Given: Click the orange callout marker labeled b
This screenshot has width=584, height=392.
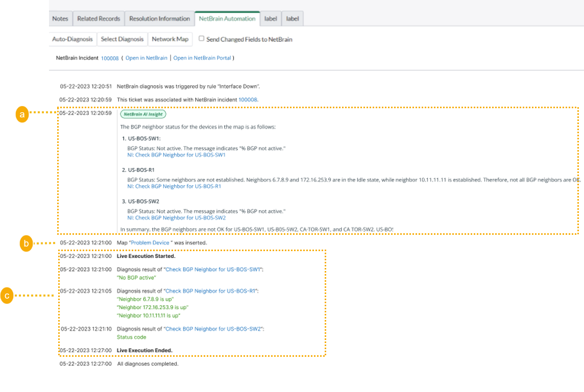Looking at the screenshot, I should click(x=26, y=244).
